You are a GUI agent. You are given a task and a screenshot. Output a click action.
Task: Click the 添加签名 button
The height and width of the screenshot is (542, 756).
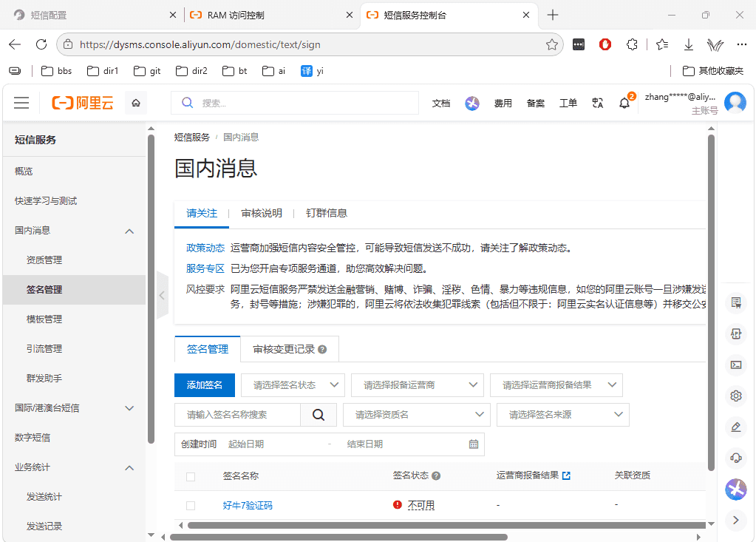point(205,385)
